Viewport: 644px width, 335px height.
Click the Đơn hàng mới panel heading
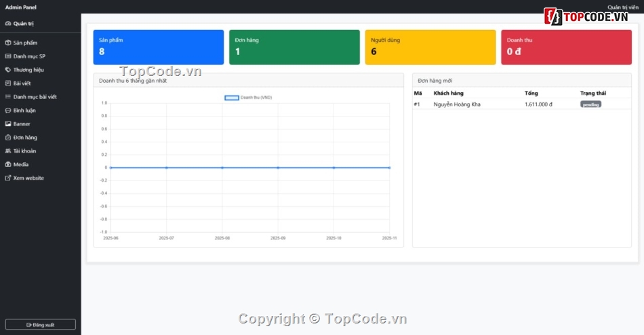[435, 81]
